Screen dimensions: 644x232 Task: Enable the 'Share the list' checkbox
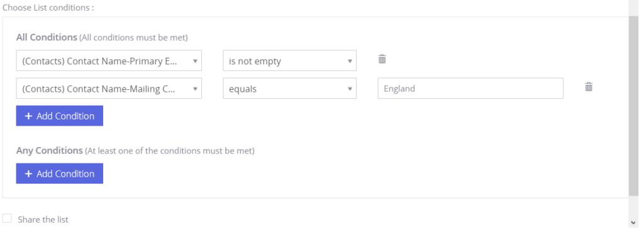click(7, 218)
